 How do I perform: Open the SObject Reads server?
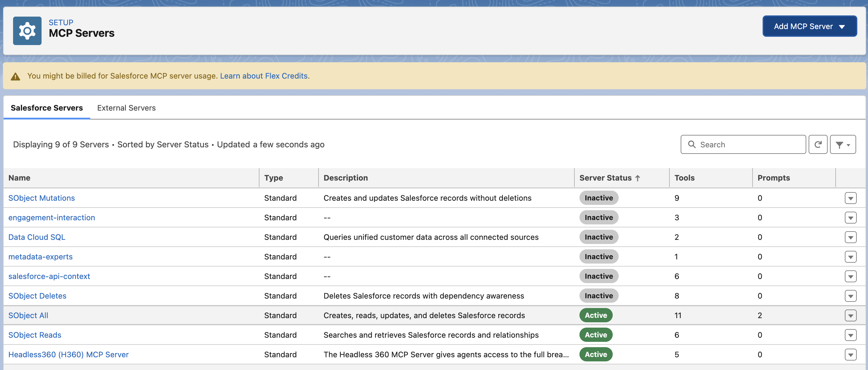click(x=35, y=335)
